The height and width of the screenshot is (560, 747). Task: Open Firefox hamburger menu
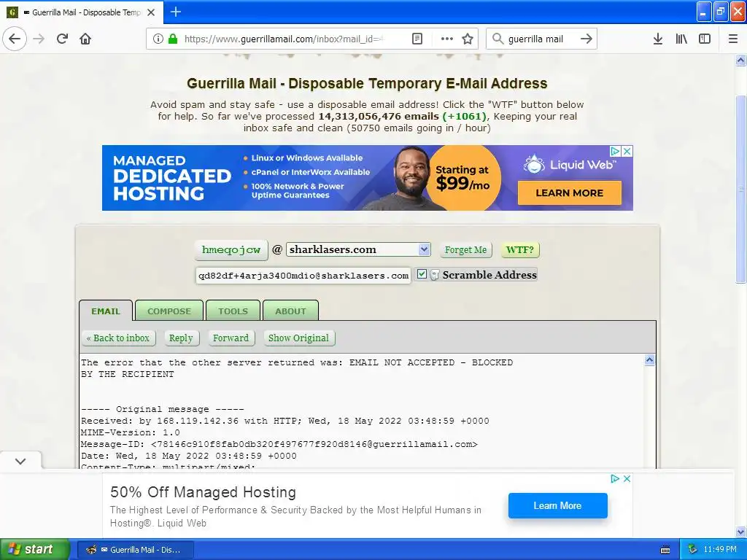[733, 39]
